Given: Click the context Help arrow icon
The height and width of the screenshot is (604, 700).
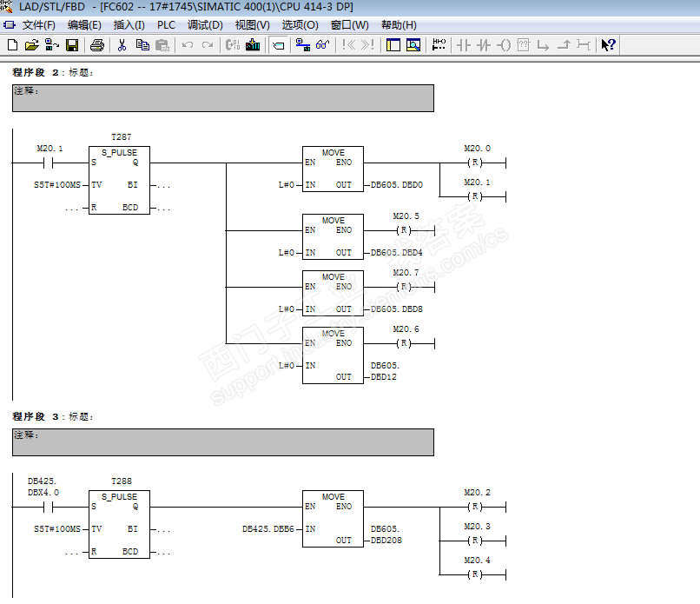Looking at the screenshot, I should pos(609,45).
